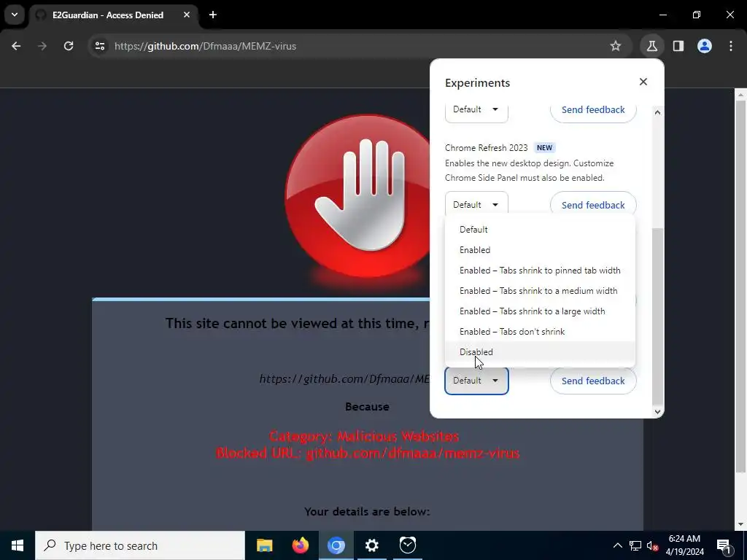This screenshot has height=560, width=747.
Task: Click the Chrome taskbar icon
Action: (x=336, y=545)
